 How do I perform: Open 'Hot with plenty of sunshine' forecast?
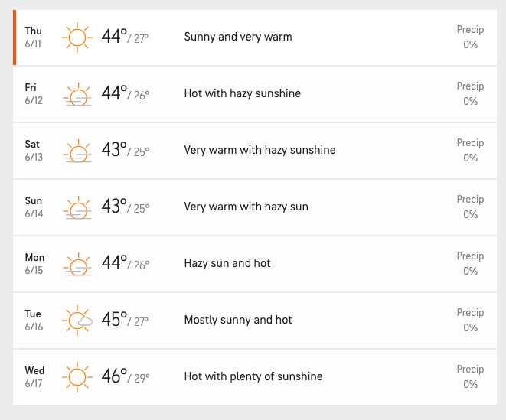[253, 376]
